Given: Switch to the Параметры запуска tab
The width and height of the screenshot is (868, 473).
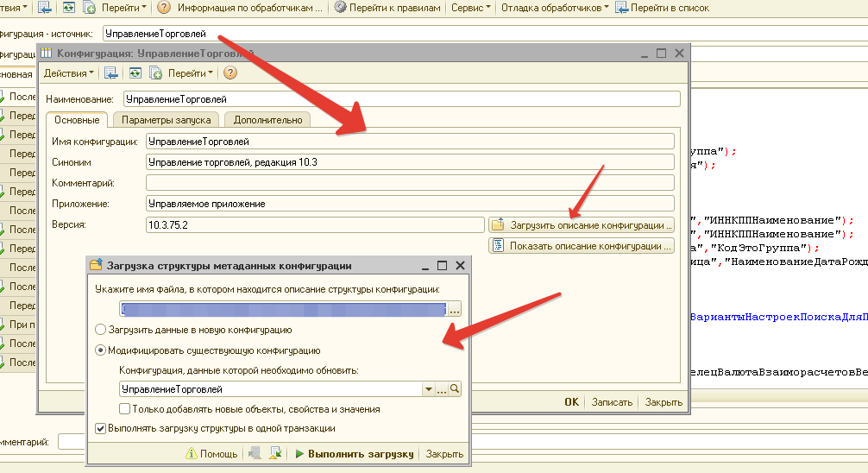Looking at the screenshot, I should 166,120.
